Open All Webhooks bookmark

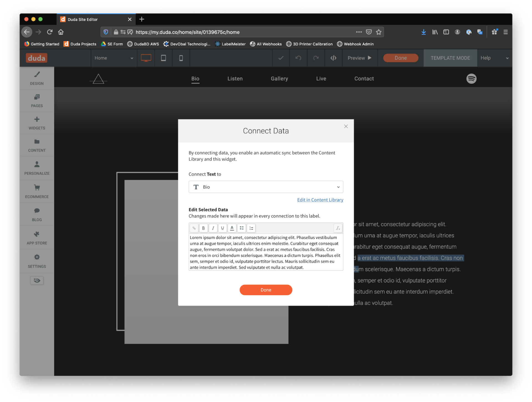tap(266, 44)
